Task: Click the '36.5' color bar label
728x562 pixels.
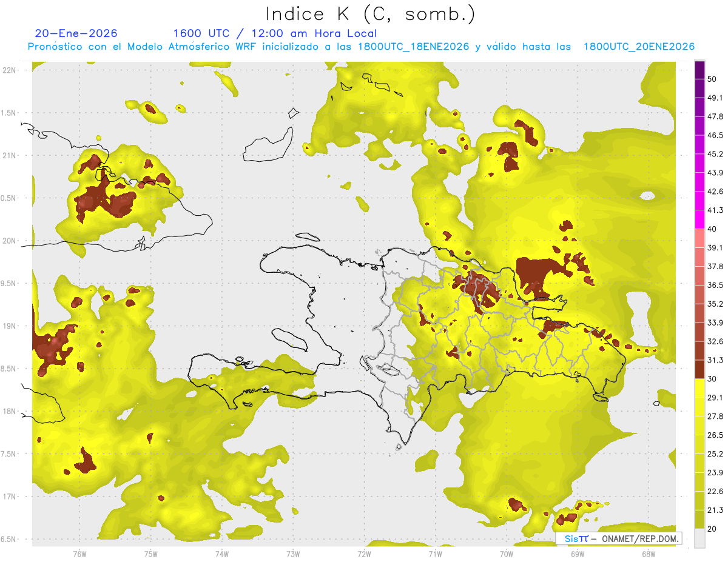Action: pos(715,285)
